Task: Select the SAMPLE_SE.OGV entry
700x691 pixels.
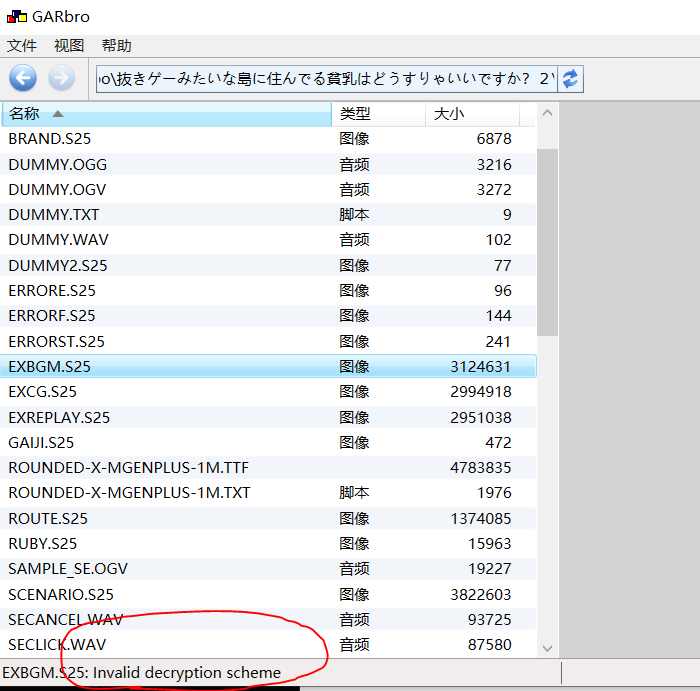Action: [67, 569]
